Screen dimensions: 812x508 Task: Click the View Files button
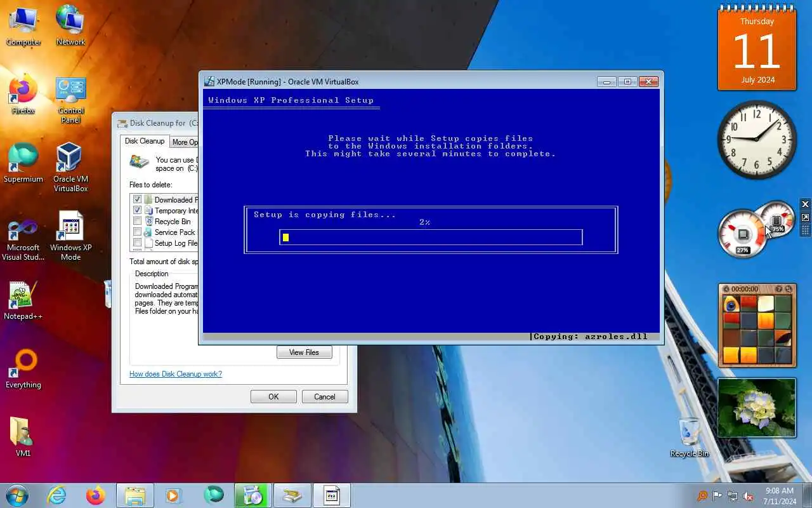tap(304, 352)
